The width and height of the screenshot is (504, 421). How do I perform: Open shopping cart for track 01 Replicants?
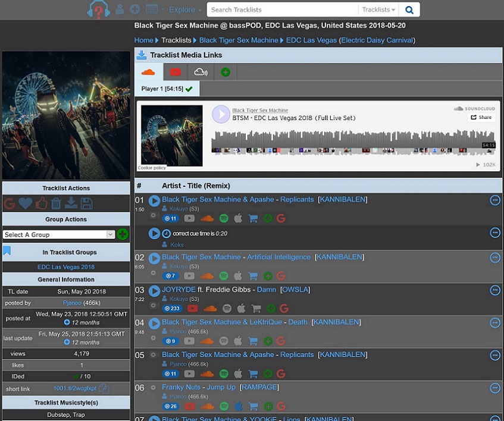point(253,219)
